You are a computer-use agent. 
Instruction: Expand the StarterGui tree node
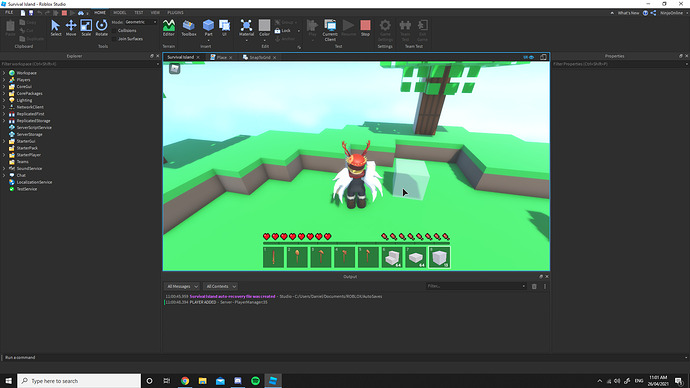coord(4,141)
